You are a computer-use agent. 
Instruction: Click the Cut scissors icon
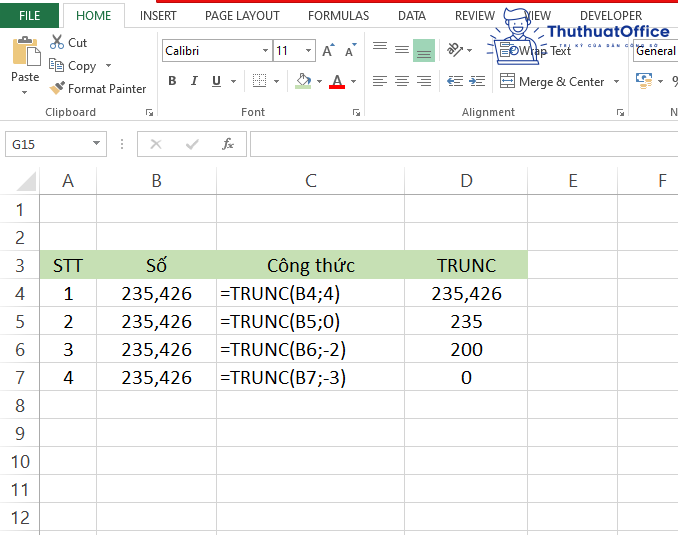[57, 42]
